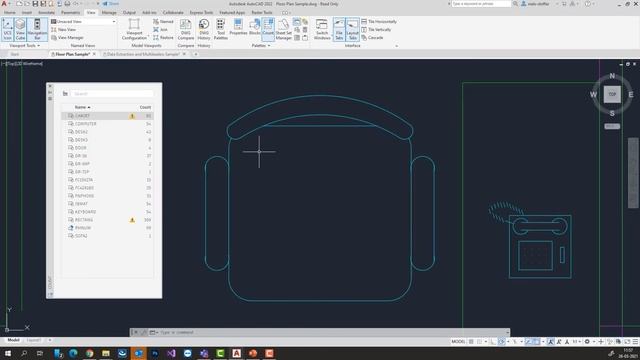
Task: Click the Join viewports button
Action: click(160, 29)
